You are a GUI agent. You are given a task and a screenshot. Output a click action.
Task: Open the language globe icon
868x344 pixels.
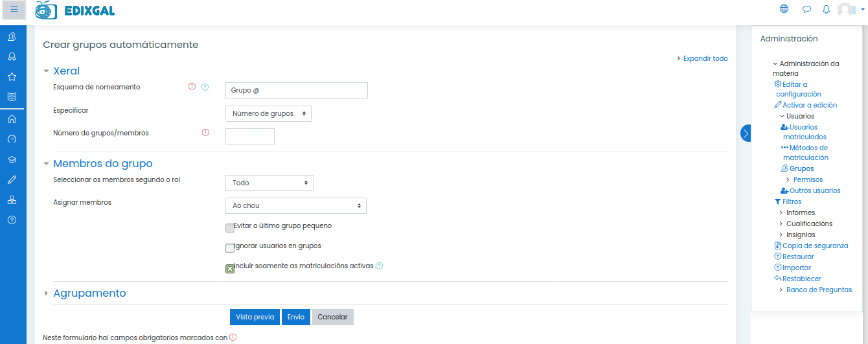coord(784,9)
